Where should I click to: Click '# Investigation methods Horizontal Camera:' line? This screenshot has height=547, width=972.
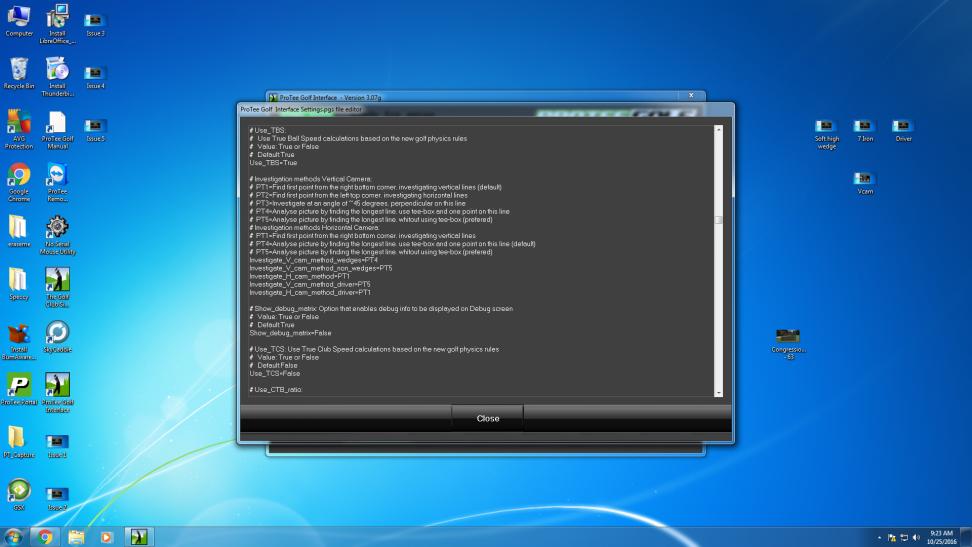pyautogui.click(x=314, y=228)
